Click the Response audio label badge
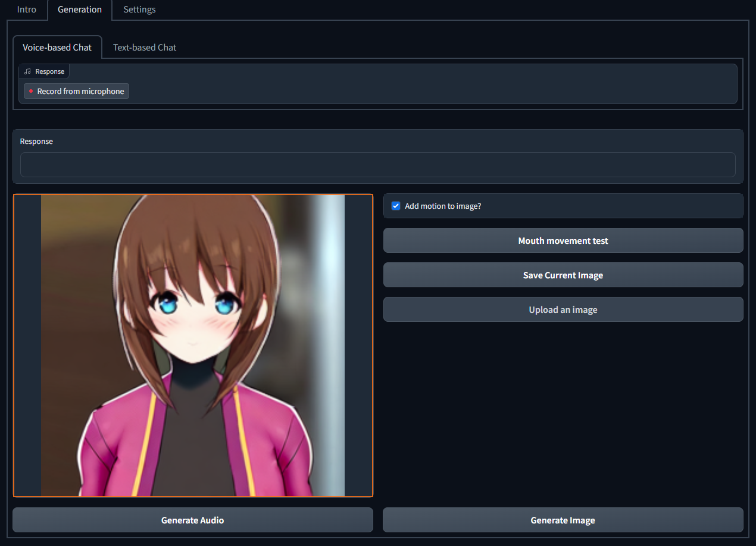The width and height of the screenshot is (756, 546). tap(44, 71)
